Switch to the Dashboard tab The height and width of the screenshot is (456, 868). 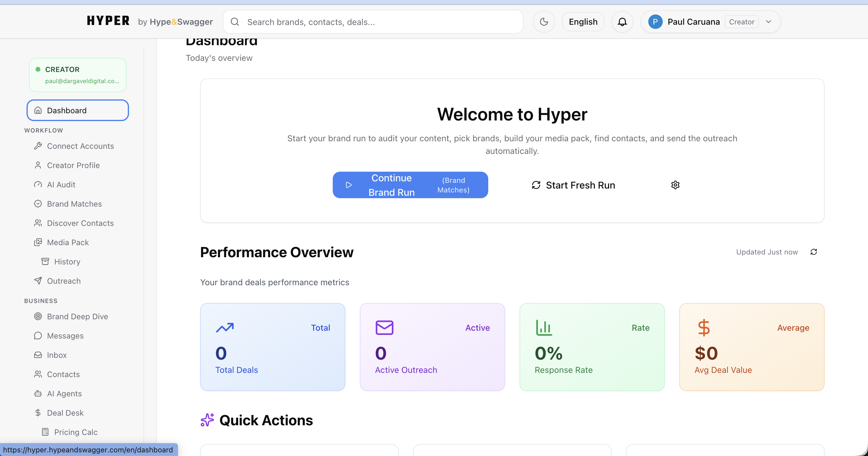pyautogui.click(x=77, y=110)
